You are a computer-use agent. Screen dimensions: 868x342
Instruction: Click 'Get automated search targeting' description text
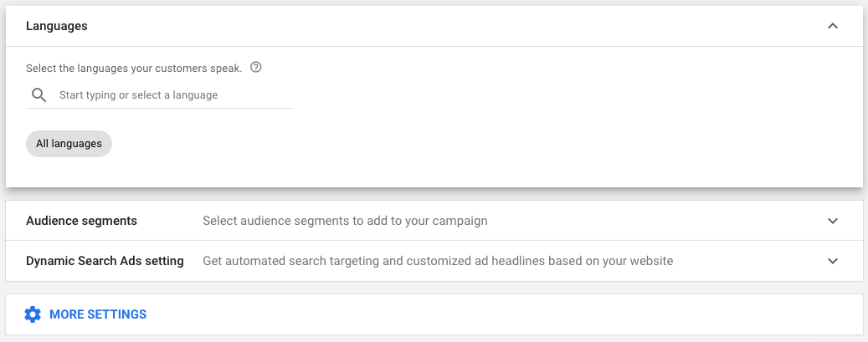pos(438,261)
